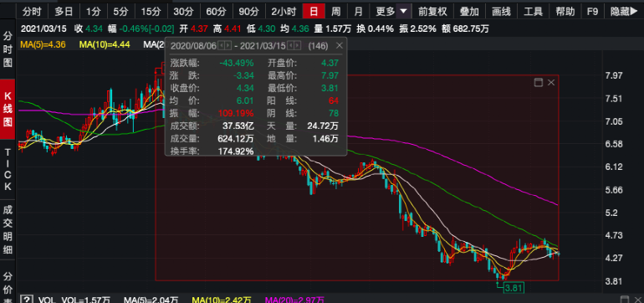Viewport: 644px width, 303px height.
Task: Step end date 2021/03/15 forward one day
Action: click(x=298, y=46)
